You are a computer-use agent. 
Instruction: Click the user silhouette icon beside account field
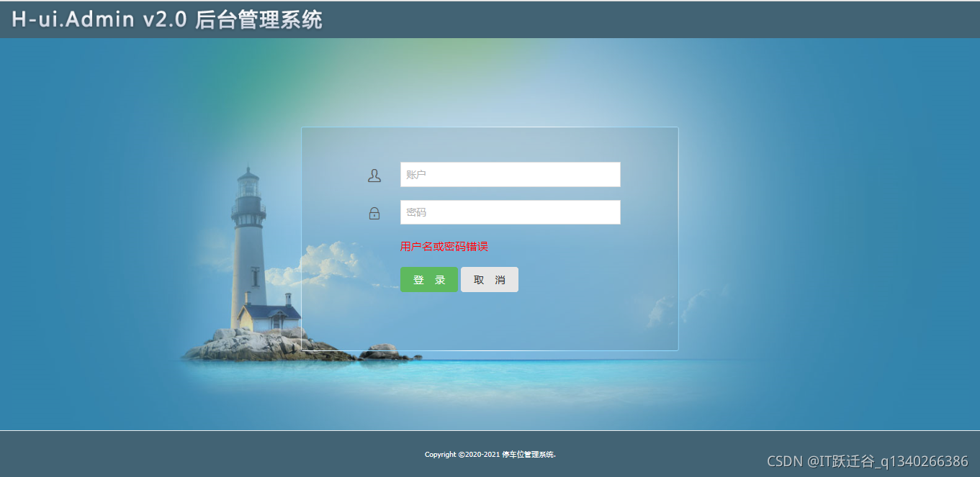(x=374, y=174)
